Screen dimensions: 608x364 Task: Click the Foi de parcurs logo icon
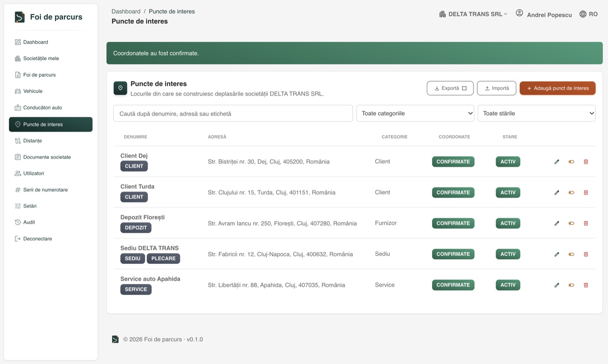(x=20, y=17)
